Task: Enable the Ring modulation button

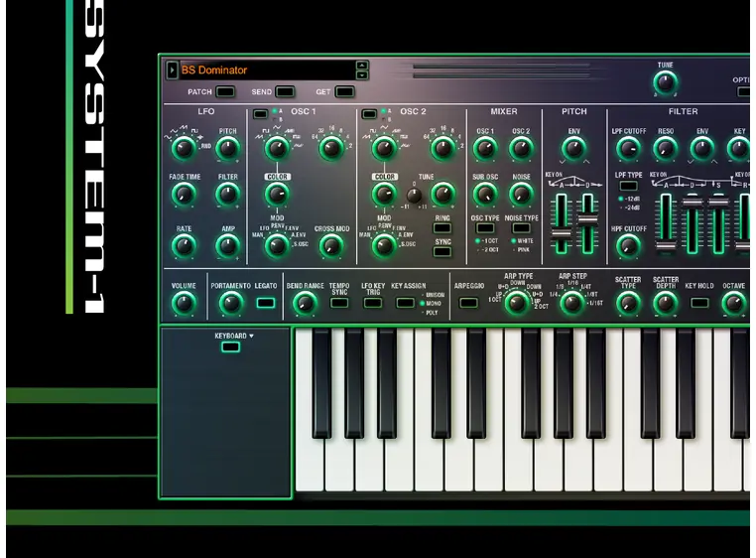Action: click(442, 228)
